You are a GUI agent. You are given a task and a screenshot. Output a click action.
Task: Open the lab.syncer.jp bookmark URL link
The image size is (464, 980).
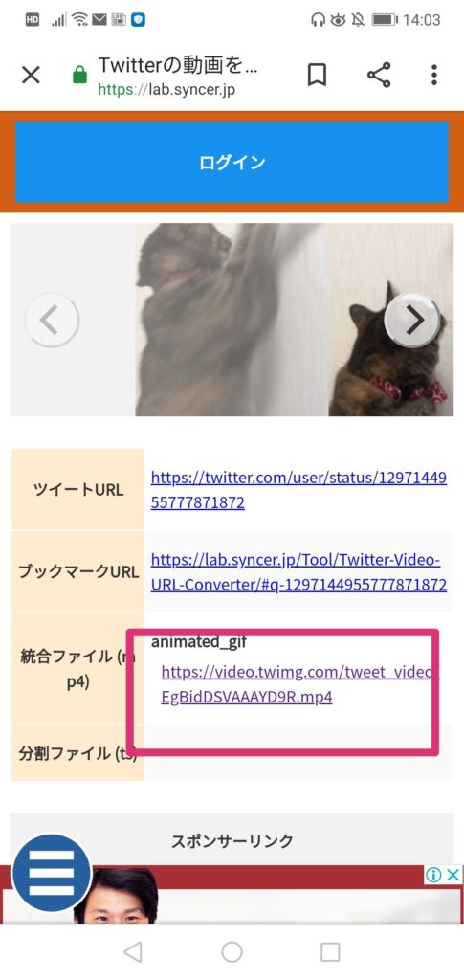pos(298,572)
